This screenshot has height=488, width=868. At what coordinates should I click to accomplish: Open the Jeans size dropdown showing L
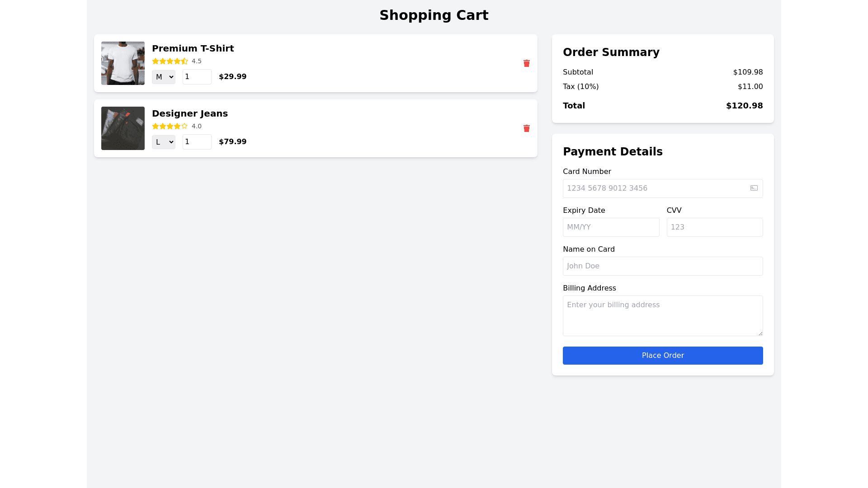[164, 142]
